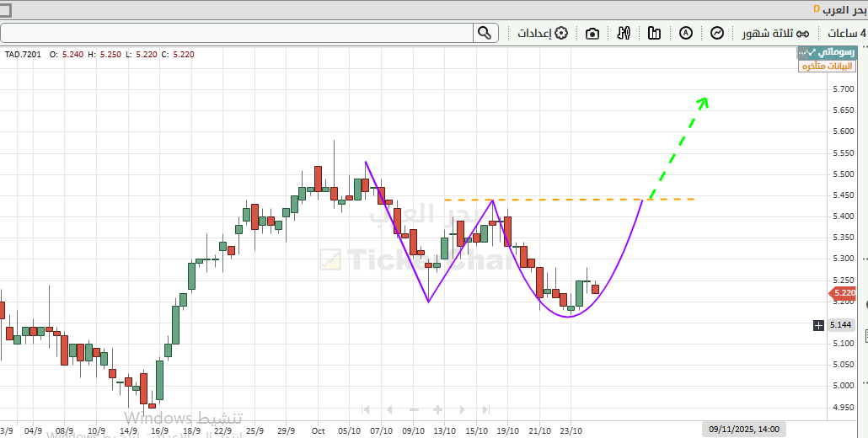Open the ثلاثة شهور period dropdown
Viewport: 868px width, 438px height.
tap(774, 33)
